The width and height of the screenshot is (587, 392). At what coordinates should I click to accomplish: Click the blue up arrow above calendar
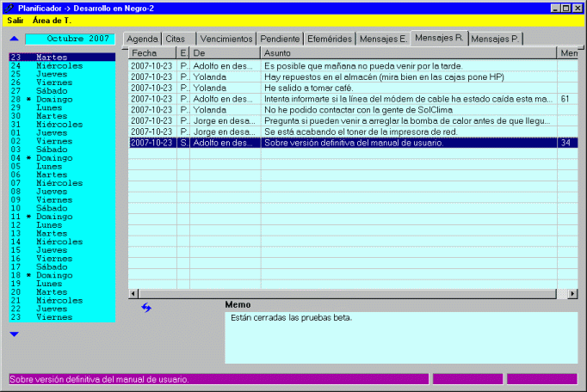14,39
